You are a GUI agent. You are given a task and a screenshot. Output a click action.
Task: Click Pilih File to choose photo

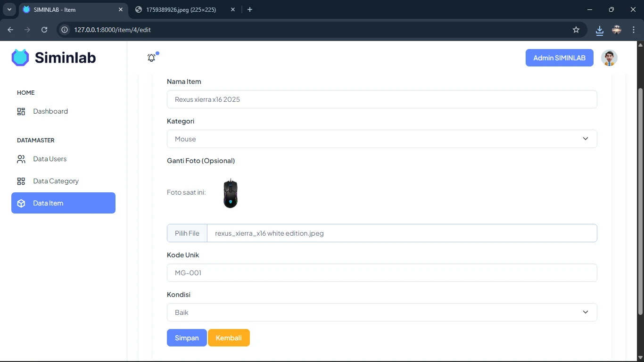[x=187, y=233]
